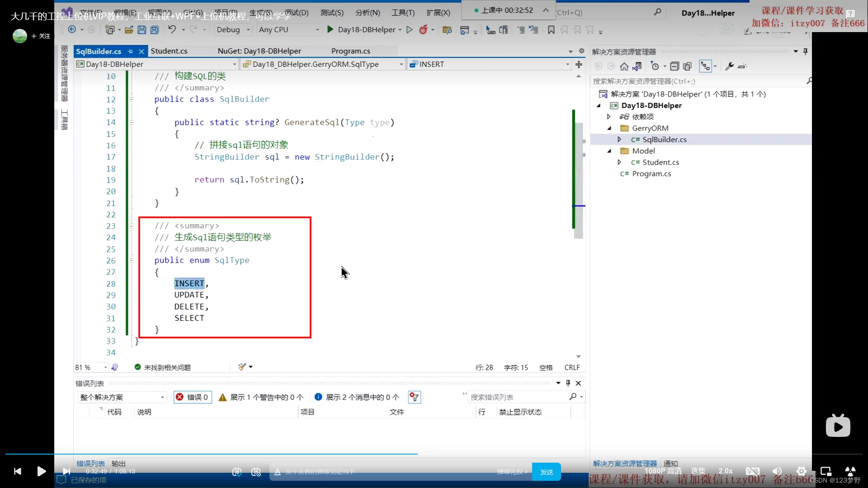Click the Collapse All icon in Solution Explorer
The width and height of the screenshot is (868, 488).
[x=675, y=66]
